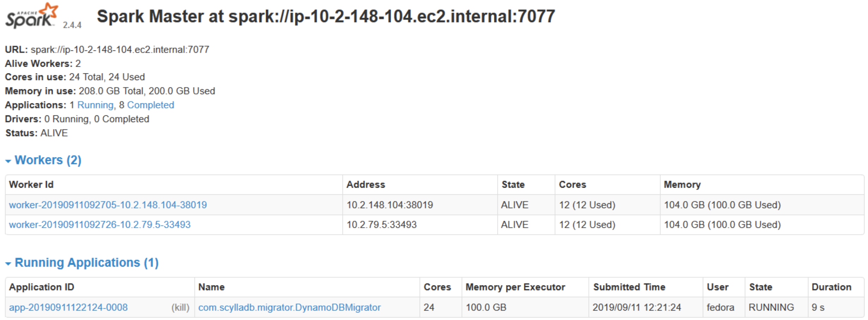Click the Memory per Executor column header
Viewport: 868px width, 320px height.
pyautogui.click(x=516, y=287)
